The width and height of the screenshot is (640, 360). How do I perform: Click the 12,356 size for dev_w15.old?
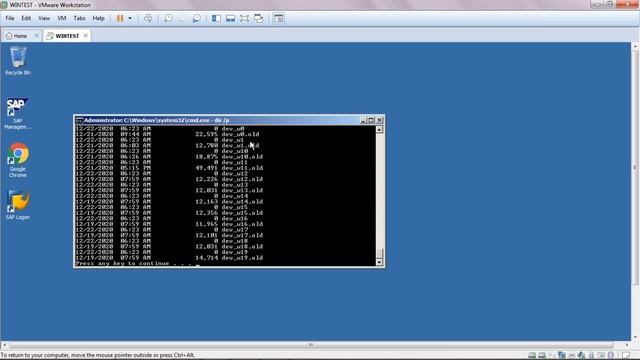pos(207,213)
